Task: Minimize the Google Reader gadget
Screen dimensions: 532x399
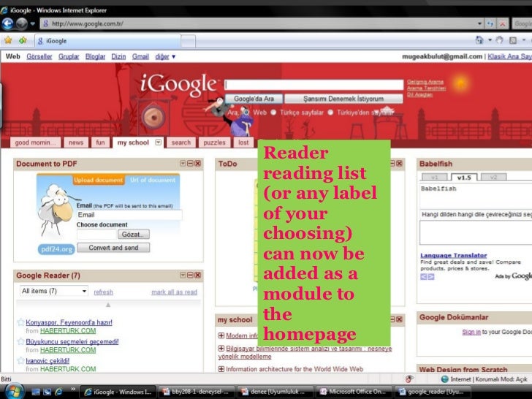Action: click(x=190, y=275)
